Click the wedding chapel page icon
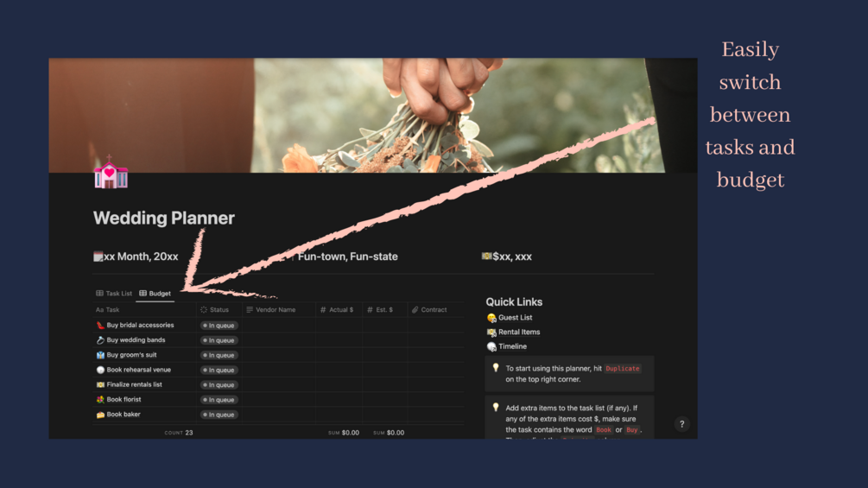Screen dimensions: 868x488 [111, 172]
